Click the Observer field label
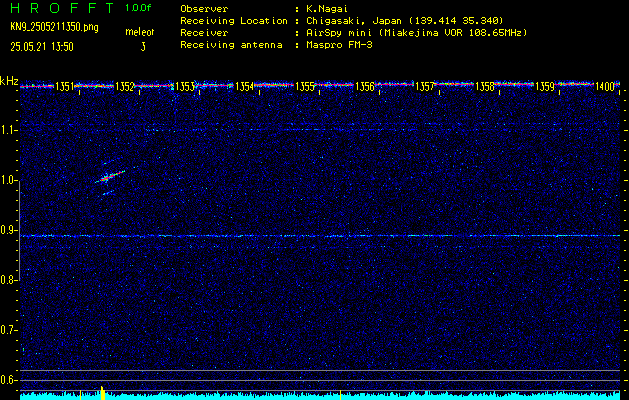 pyautogui.click(x=204, y=8)
